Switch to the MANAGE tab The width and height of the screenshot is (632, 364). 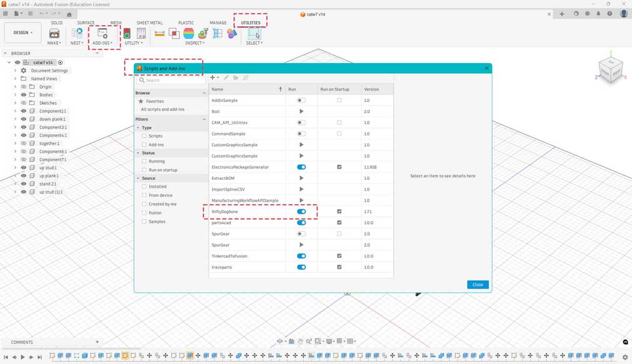point(218,23)
